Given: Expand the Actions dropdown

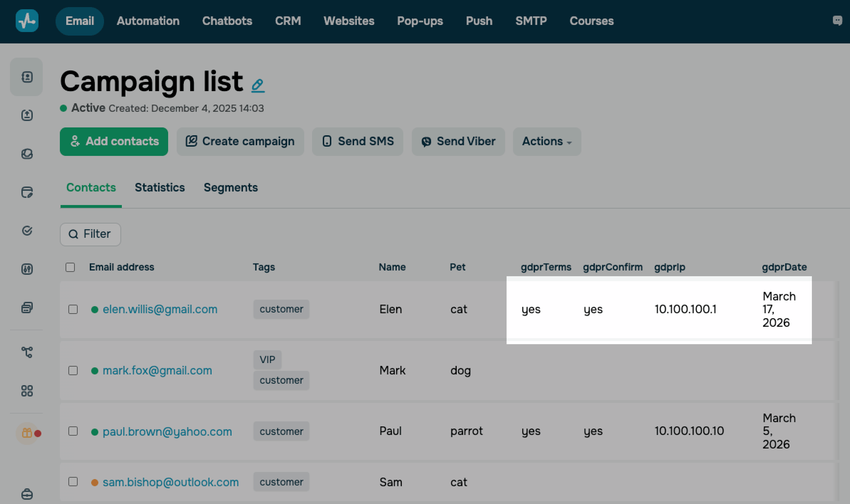Looking at the screenshot, I should pyautogui.click(x=547, y=142).
